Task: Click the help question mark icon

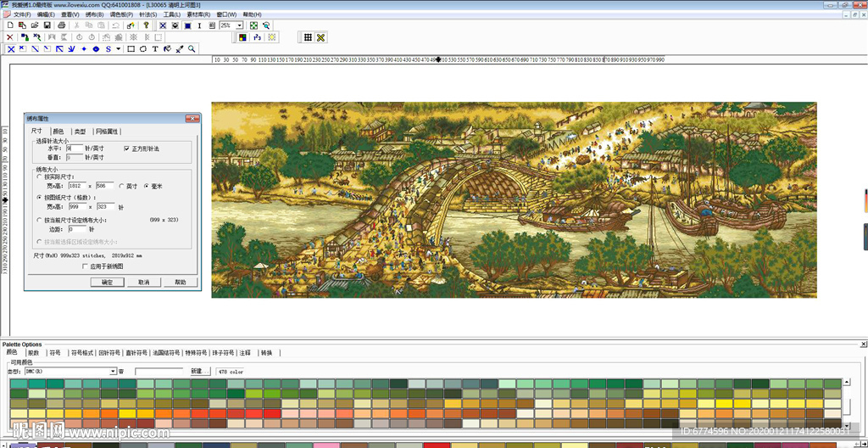Action: click(146, 25)
